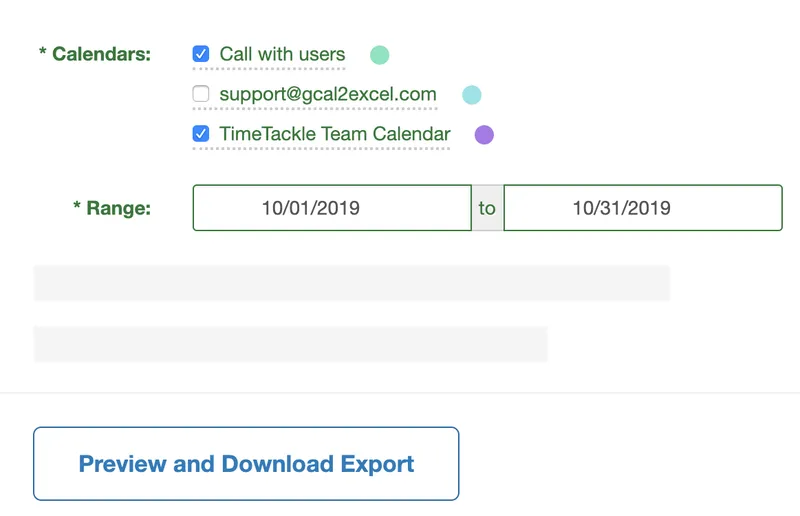Select the Call with users calendar name
The height and width of the screenshot is (516, 800).
click(x=282, y=54)
